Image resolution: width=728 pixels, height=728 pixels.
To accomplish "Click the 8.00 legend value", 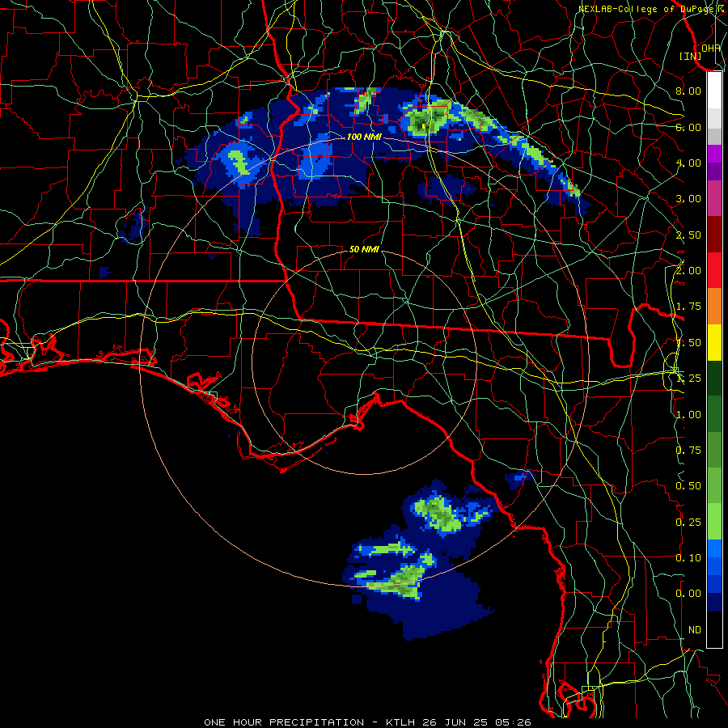I will click(x=688, y=91).
